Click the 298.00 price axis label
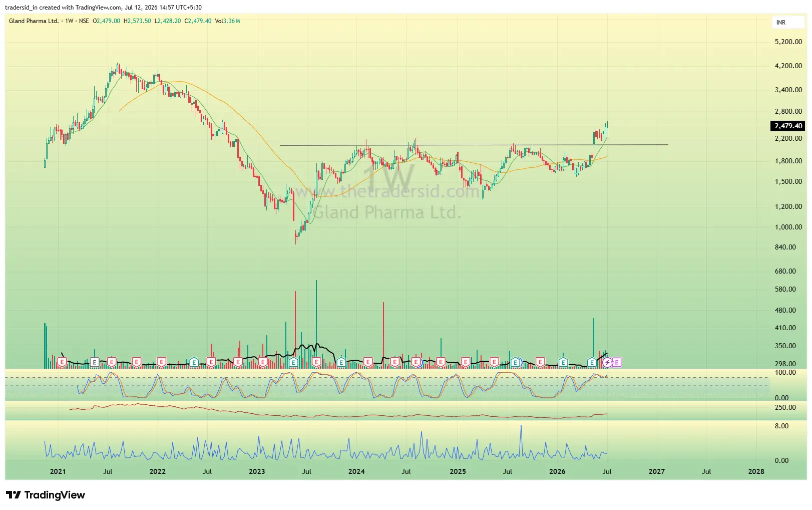This screenshot has height=510, width=812. click(785, 364)
